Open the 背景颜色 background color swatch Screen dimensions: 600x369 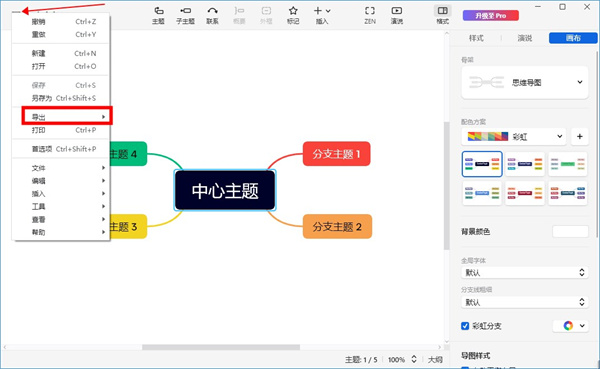click(x=570, y=231)
